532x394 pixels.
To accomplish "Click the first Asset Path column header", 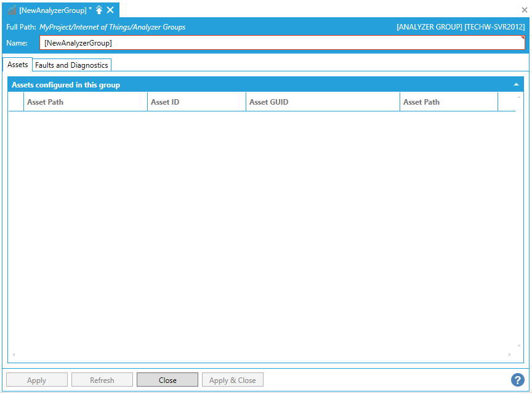I will [85, 102].
